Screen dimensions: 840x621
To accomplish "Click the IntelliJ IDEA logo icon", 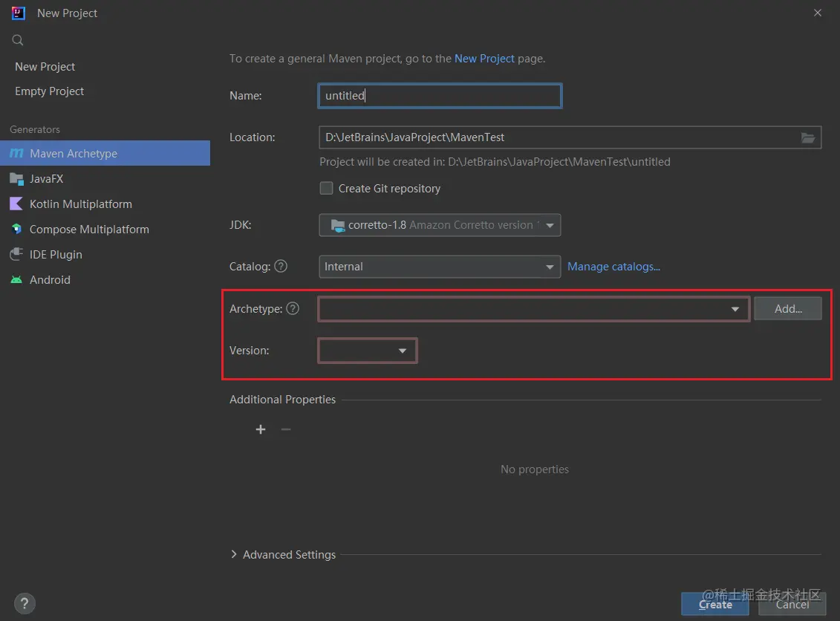I will 19,13.
